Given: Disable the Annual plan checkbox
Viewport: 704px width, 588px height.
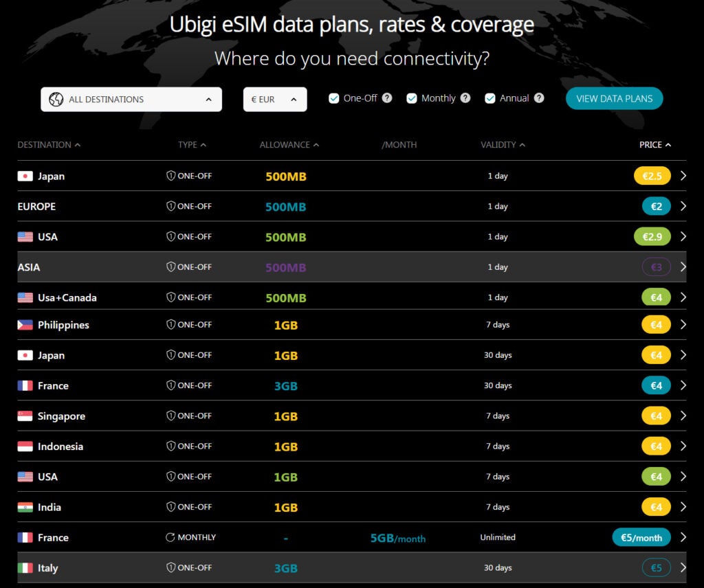Looking at the screenshot, I should click(x=490, y=98).
